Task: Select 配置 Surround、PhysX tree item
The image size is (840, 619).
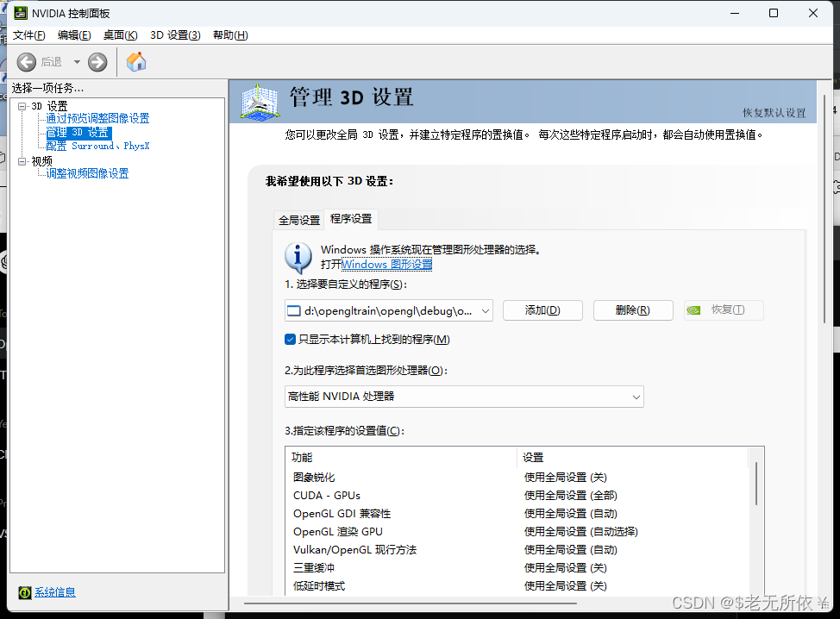Action: coord(97,147)
